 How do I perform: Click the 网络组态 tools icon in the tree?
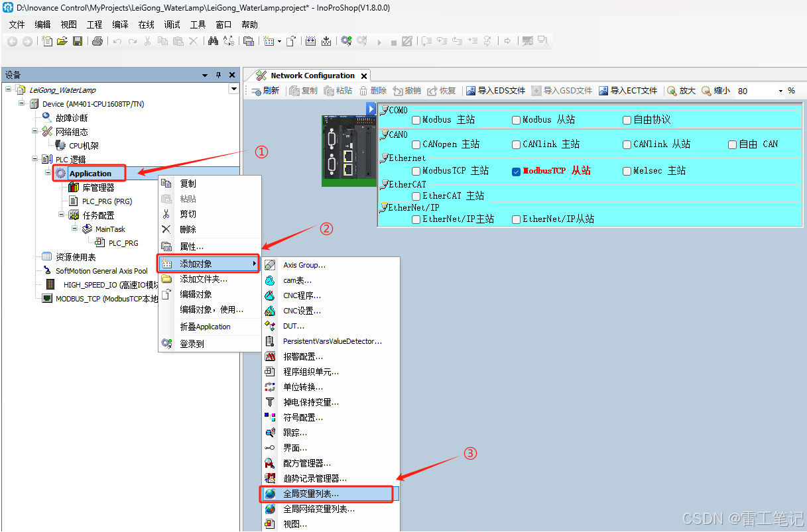[46, 131]
